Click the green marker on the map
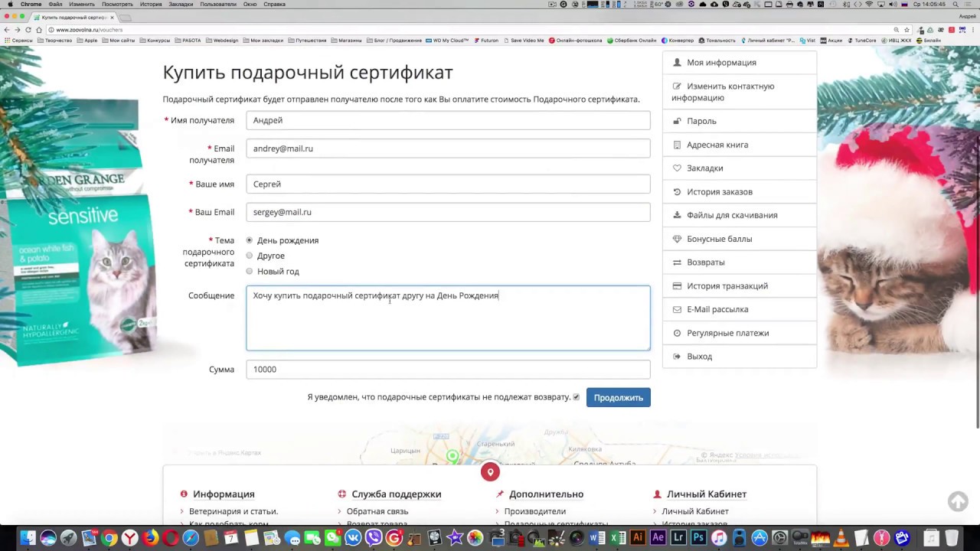The width and height of the screenshot is (980, 551). pyautogui.click(x=452, y=456)
